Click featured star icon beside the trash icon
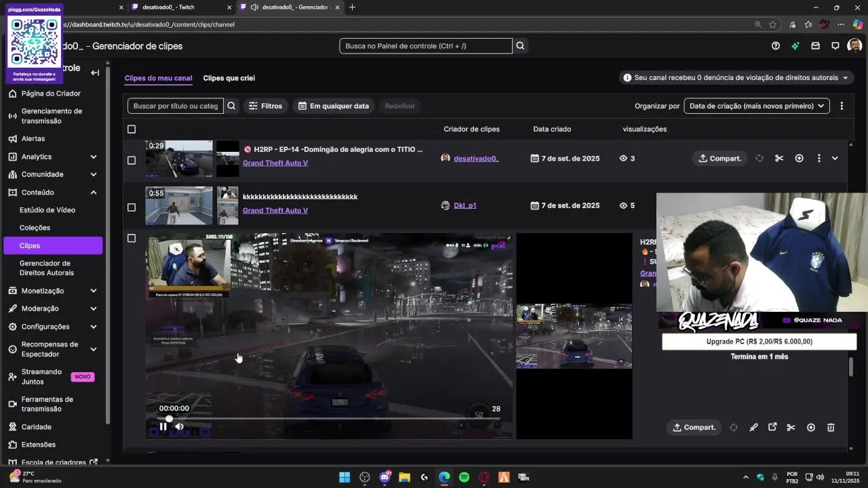 (811, 428)
